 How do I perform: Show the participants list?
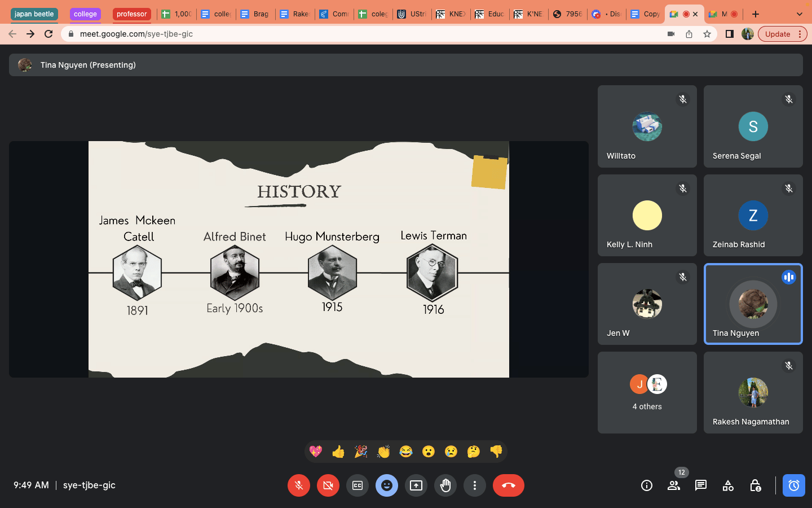674,485
